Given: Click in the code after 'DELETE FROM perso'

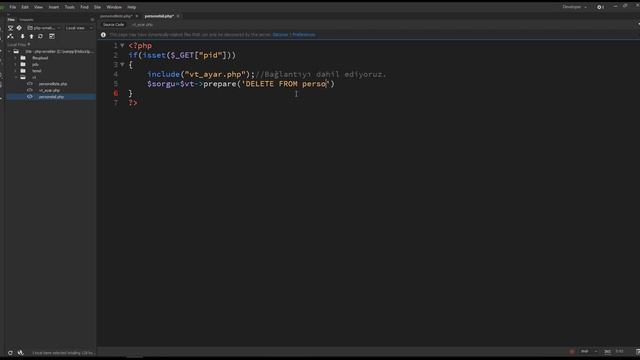Looking at the screenshot, I should coord(327,84).
